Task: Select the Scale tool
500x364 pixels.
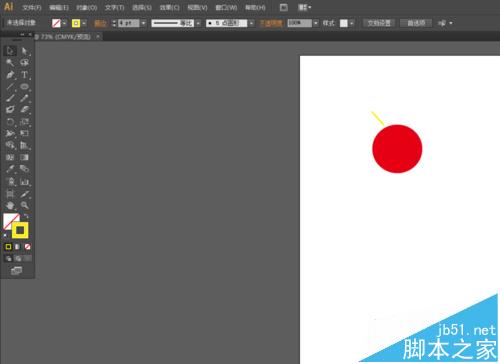Action: 24,122
